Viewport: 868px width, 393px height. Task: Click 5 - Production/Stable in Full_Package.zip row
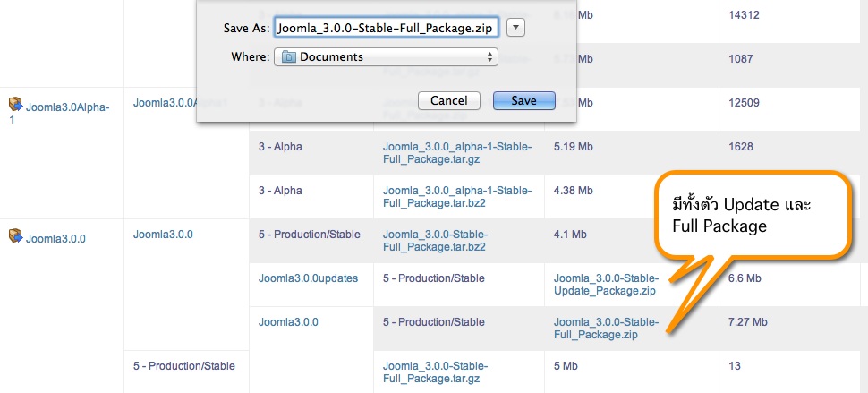[x=433, y=322]
